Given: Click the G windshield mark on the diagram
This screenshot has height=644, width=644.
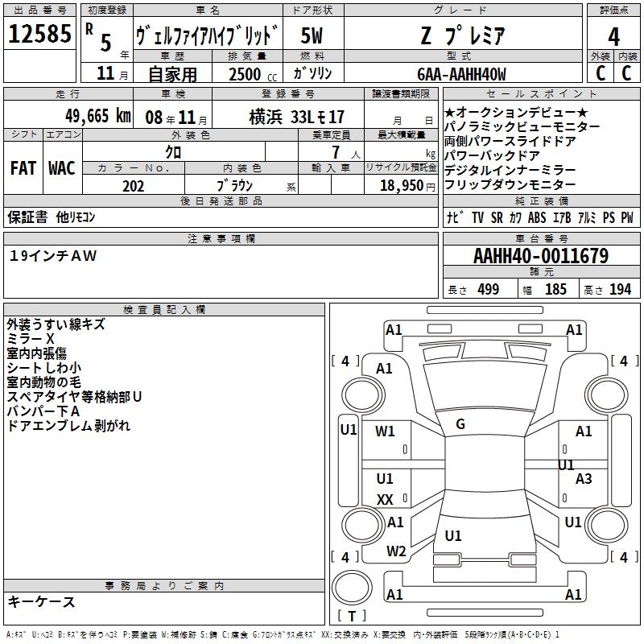Looking at the screenshot, I should click(x=460, y=424).
